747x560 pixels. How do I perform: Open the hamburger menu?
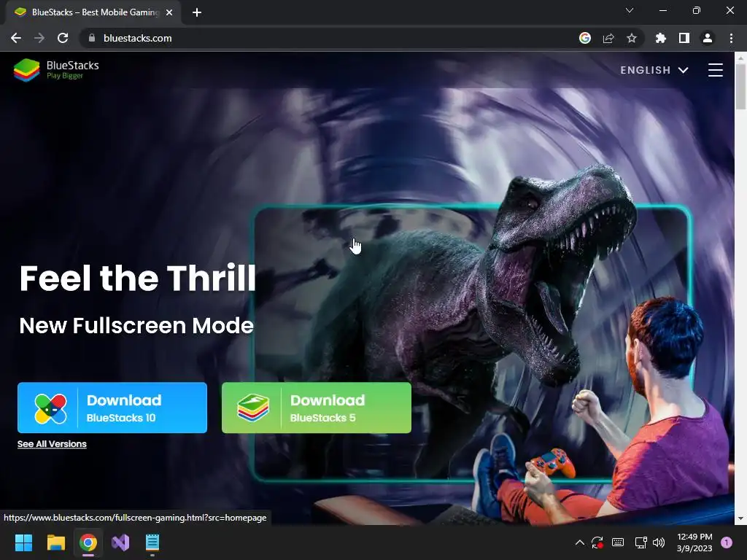[715, 70]
